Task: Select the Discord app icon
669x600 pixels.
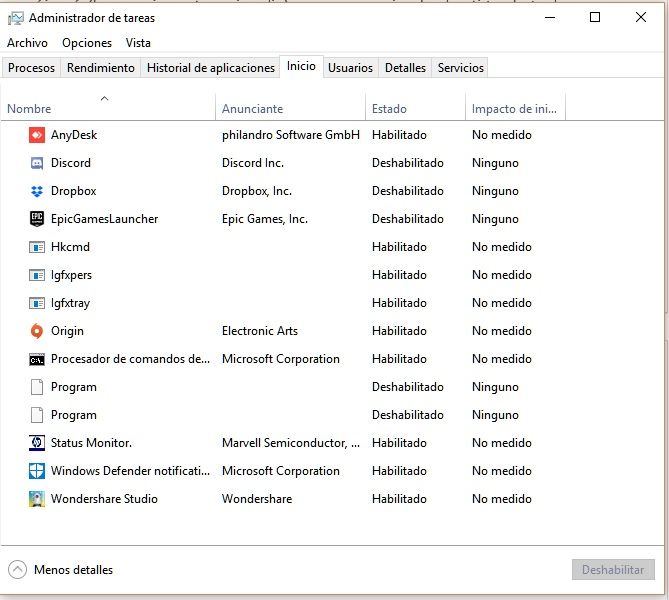Action: tap(37, 163)
